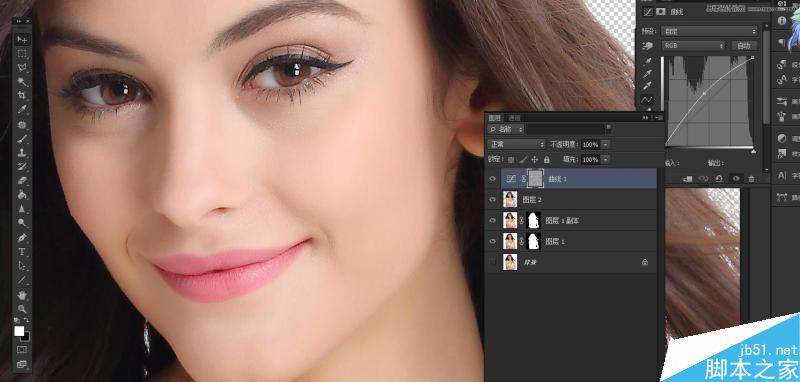Image resolution: width=800 pixels, height=382 pixels.
Task: Select the Path Selection tool
Action: 22,266
